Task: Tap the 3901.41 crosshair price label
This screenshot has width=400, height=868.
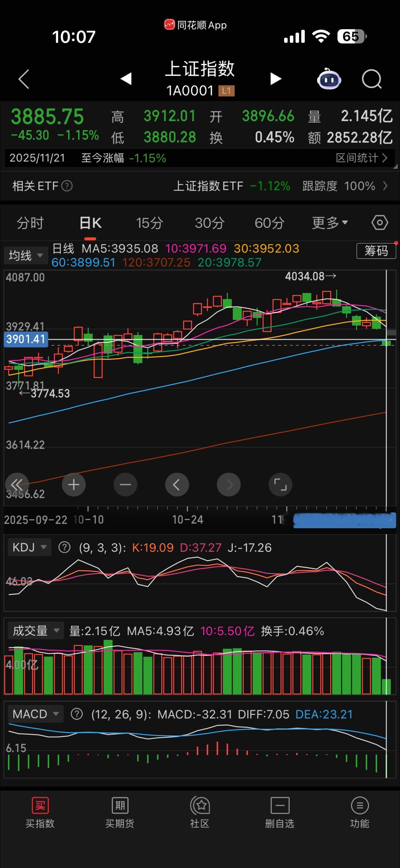Action: [26, 339]
